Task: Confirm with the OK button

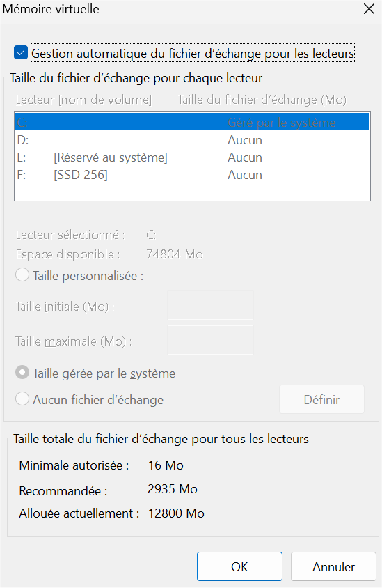Action: [x=239, y=566]
